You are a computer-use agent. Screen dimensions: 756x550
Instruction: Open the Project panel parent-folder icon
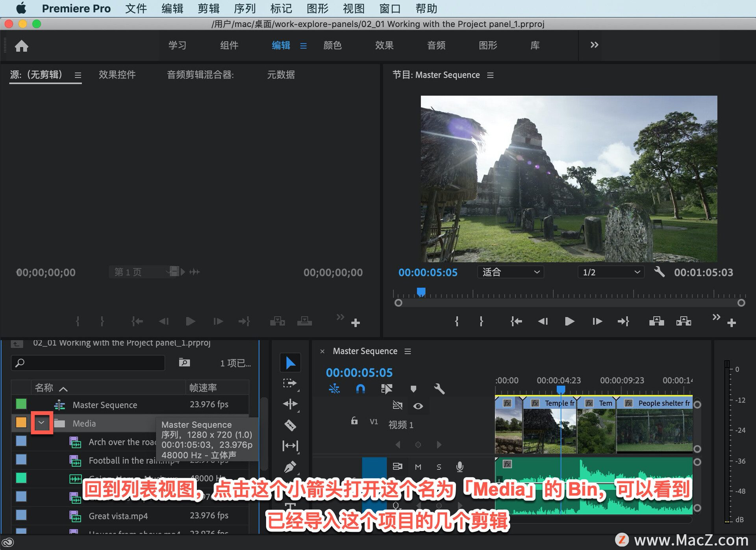pos(17,343)
